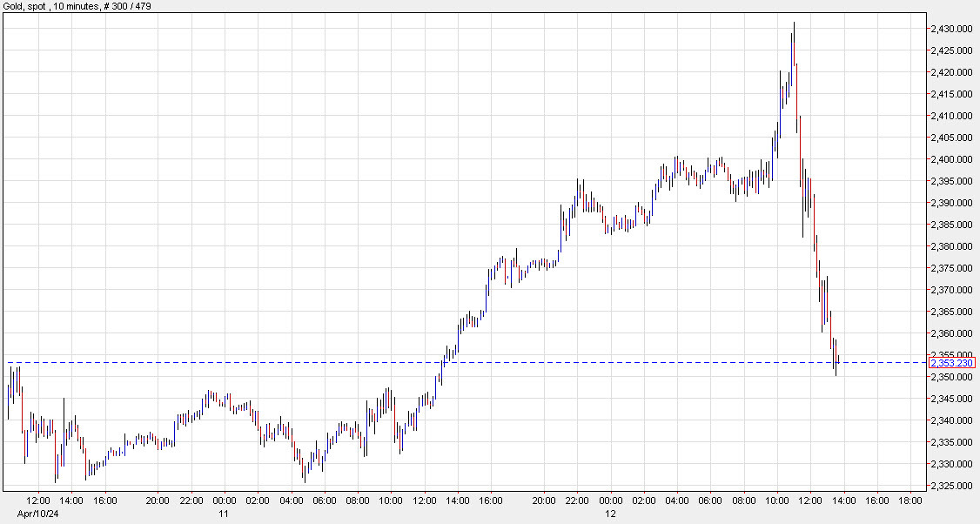Select the session date label "11"
980x524 pixels.
coord(223,514)
